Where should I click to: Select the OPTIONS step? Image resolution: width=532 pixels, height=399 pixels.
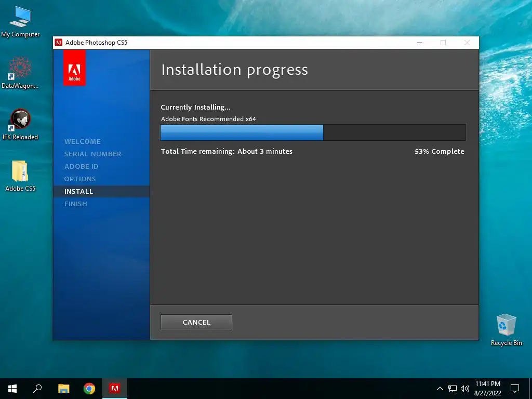(x=79, y=179)
